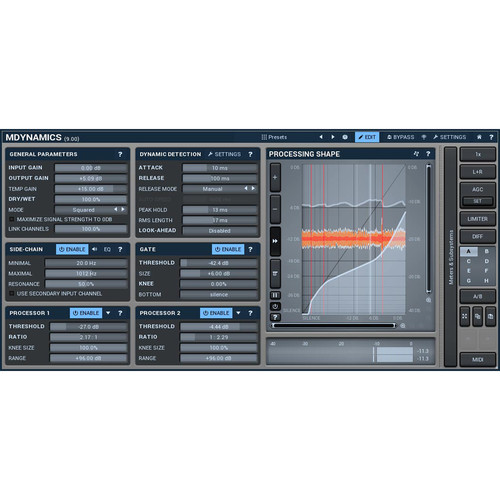Click the Gate Threshold slider
The height and width of the screenshot is (500, 500).
pyautogui.click(x=219, y=263)
